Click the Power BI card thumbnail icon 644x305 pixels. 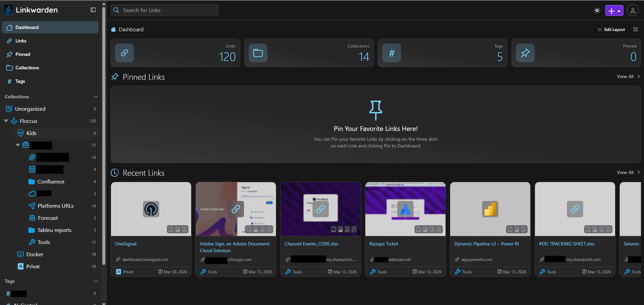click(490, 209)
